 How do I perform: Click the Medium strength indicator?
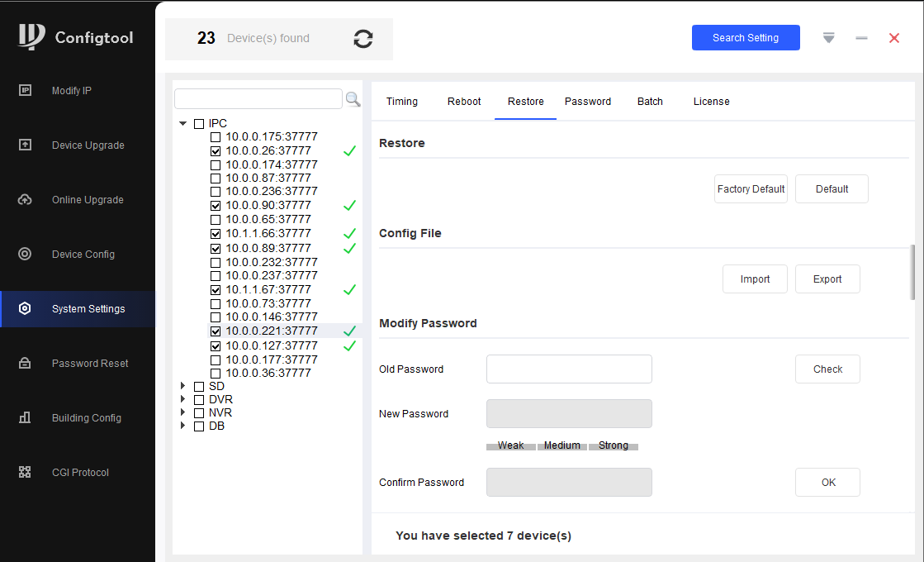click(x=562, y=445)
